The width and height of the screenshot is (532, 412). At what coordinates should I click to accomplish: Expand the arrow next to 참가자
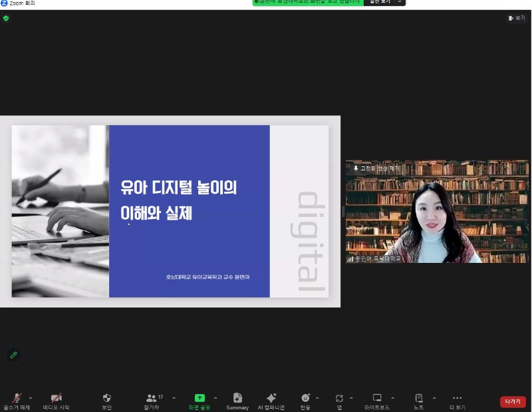pos(174,398)
